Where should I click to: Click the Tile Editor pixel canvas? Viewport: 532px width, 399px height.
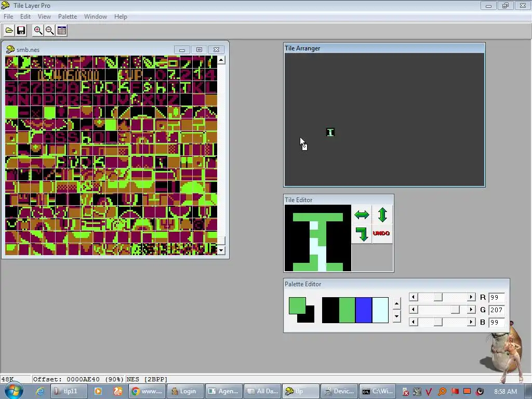(318, 238)
